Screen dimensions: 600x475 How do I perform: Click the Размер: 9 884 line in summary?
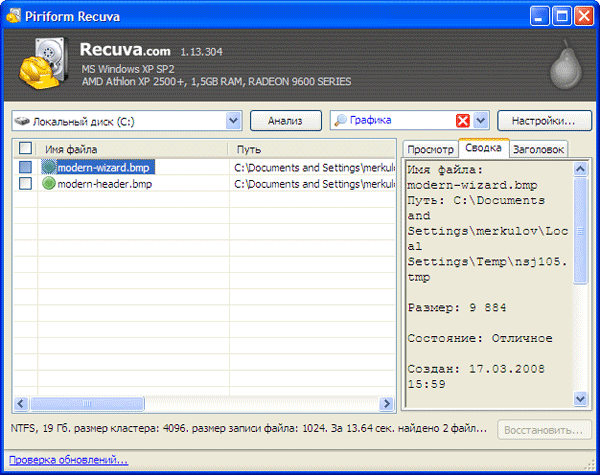(x=457, y=307)
